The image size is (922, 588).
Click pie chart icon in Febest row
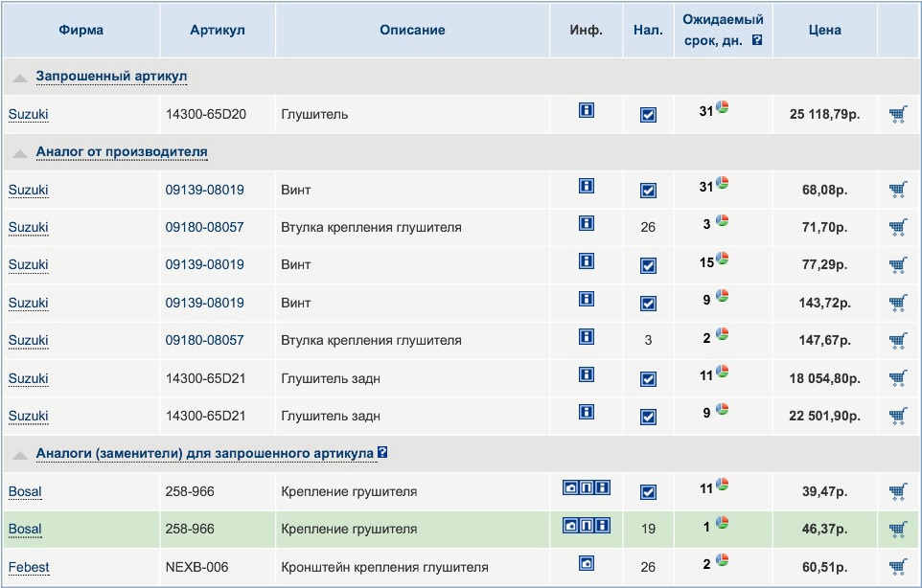(x=722, y=563)
